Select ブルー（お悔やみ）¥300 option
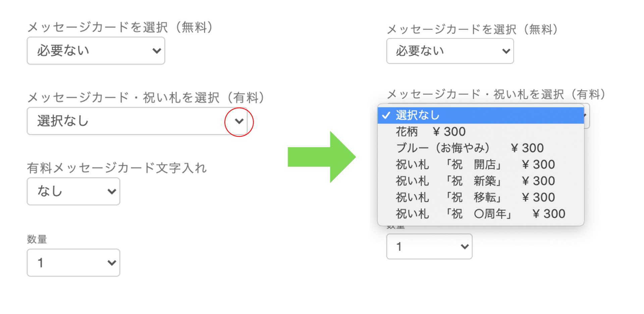Image resolution: width=644 pixels, height=314 pixels. click(470, 148)
